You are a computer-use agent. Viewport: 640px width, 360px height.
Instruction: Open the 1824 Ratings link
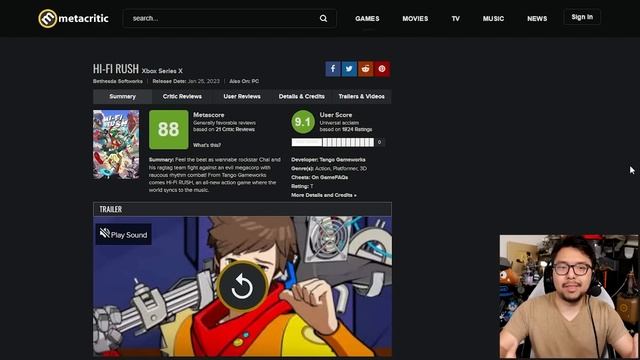357,129
